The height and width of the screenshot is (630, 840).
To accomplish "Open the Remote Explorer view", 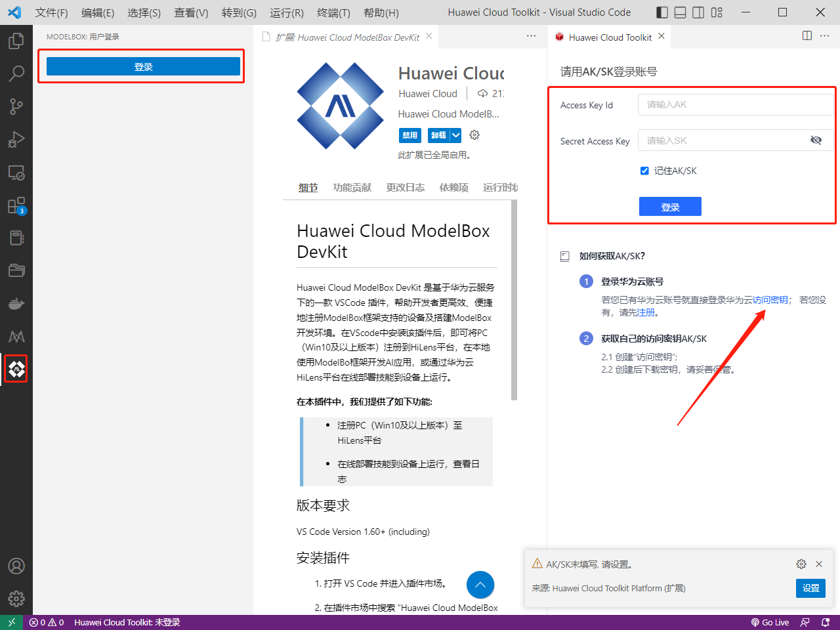I will (x=16, y=173).
